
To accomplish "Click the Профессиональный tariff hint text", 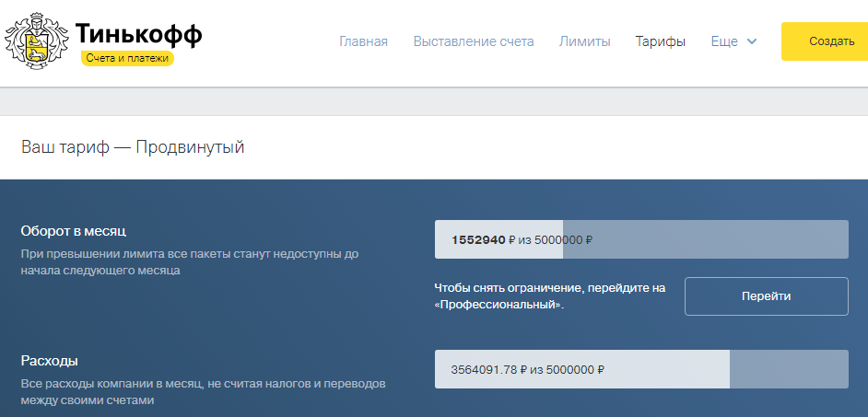I will 550,296.
